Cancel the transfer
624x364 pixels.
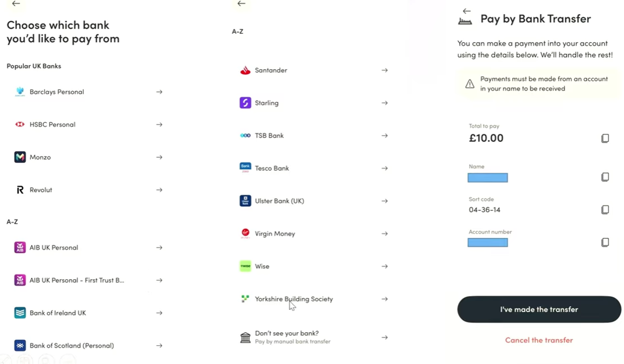click(539, 340)
